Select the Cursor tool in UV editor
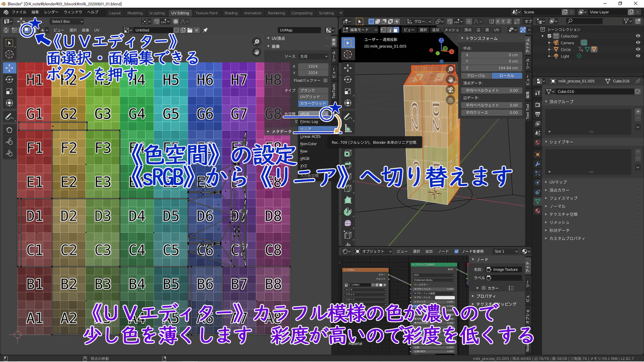Image resolution: width=644 pixels, height=362 pixels. (10, 54)
